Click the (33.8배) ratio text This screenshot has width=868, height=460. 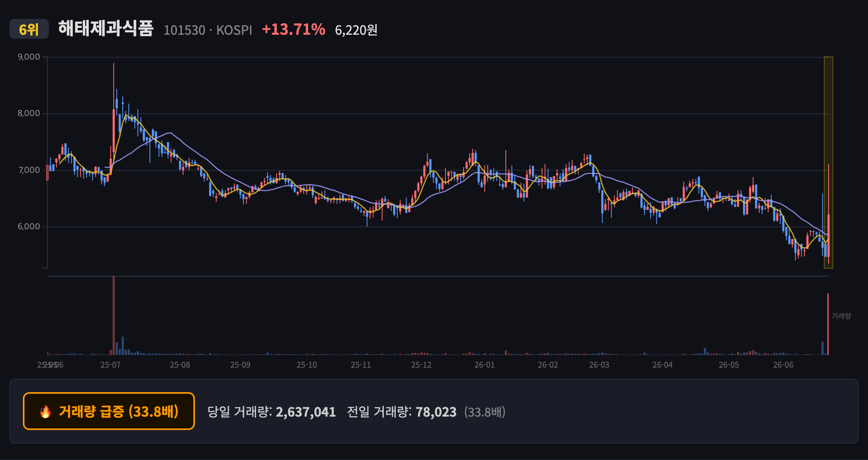[x=485, y=412]
